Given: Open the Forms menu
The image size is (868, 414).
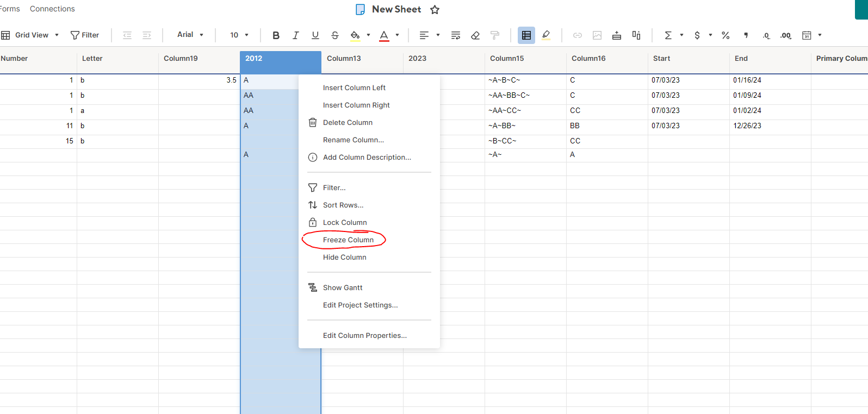Looking at the screenshot, I should point(10,9).
